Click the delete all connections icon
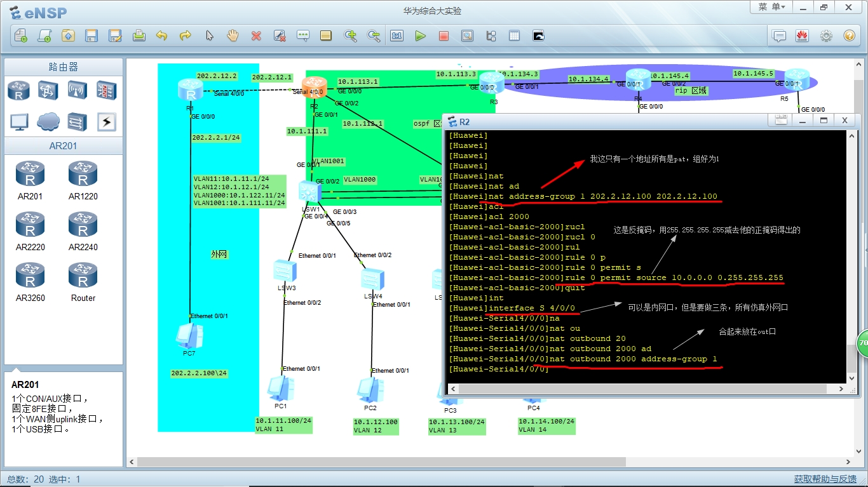868x487 pixels. (280, 36)
